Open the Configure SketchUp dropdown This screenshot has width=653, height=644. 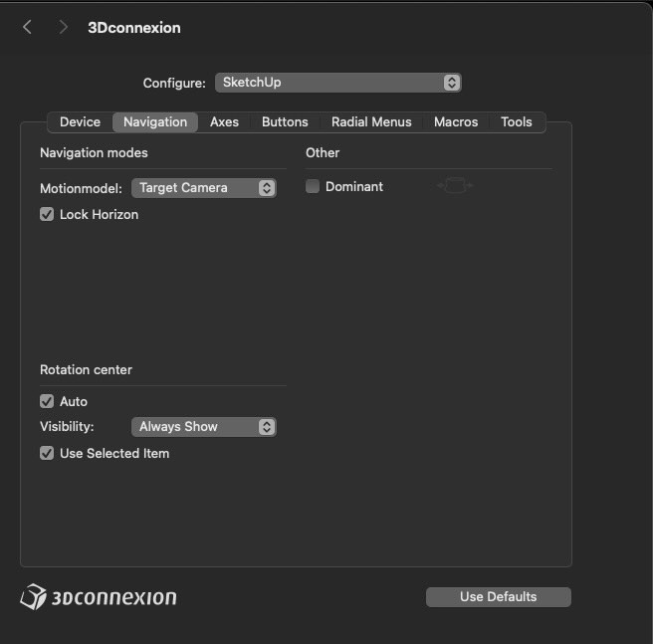(x=337, y=83)
